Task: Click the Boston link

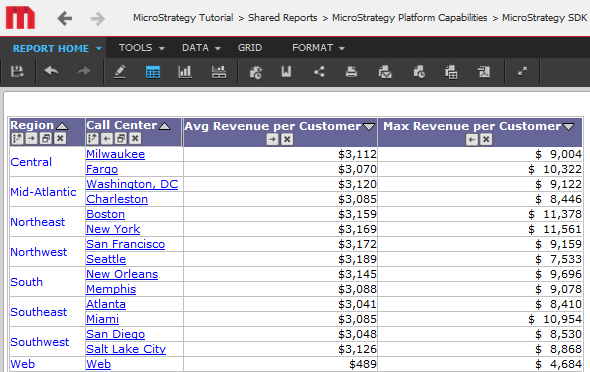Action: click(x=105, y=214)
